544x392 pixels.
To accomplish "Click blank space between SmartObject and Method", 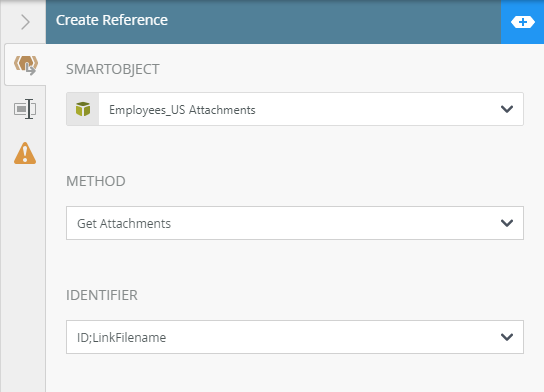I will point(295,149).
